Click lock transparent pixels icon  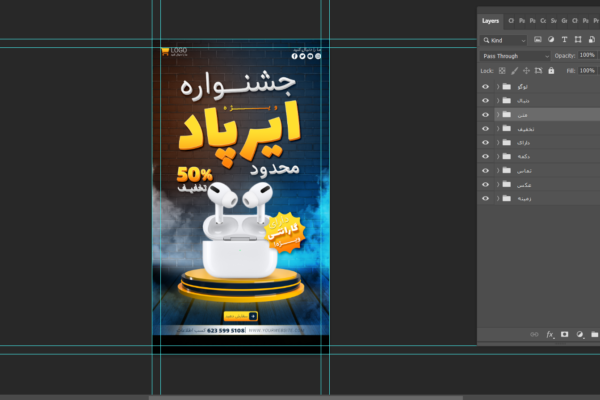tap(503, 71)
